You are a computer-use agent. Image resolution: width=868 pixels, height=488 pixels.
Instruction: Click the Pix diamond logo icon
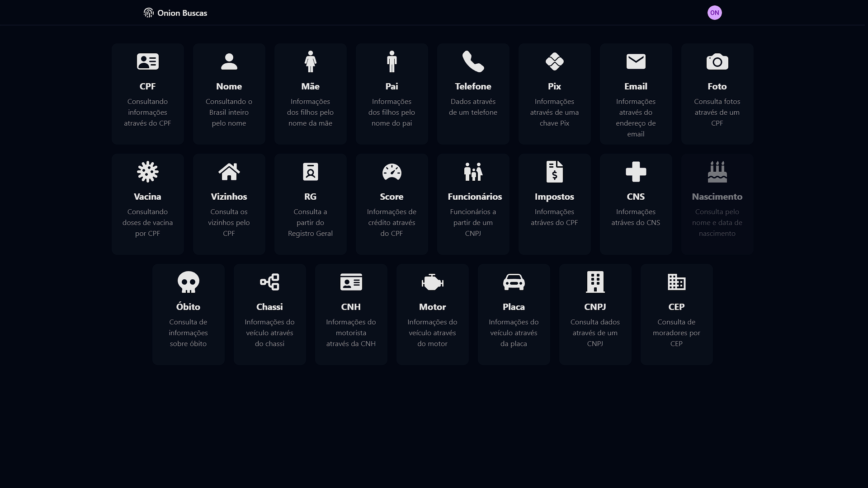(555, 61)
